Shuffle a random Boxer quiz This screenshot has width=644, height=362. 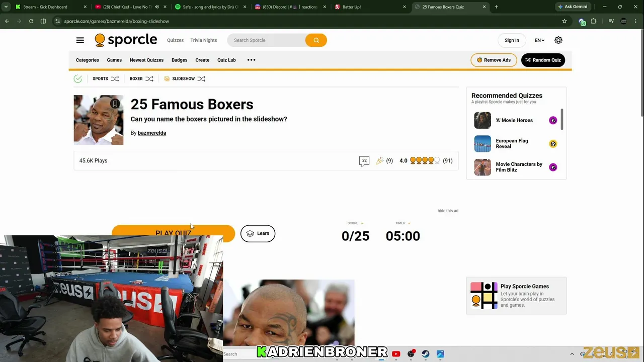(149, 79)
